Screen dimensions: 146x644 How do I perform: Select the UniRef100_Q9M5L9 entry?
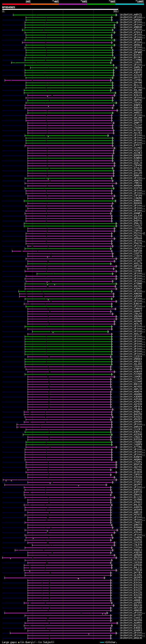coord(131,67)
